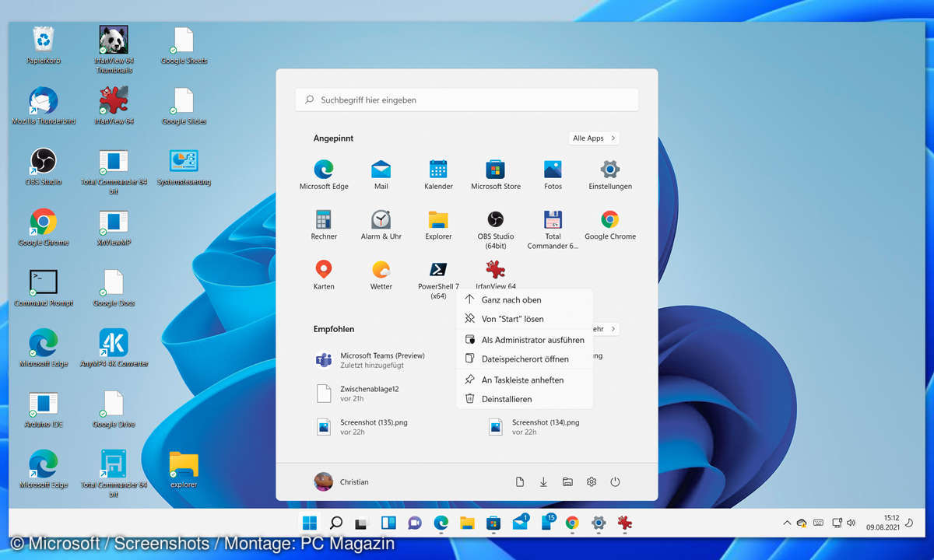The image size is (934, 560).
Task: Open the Mail taskbar icon with badge
Action: [x=520, y=523]
